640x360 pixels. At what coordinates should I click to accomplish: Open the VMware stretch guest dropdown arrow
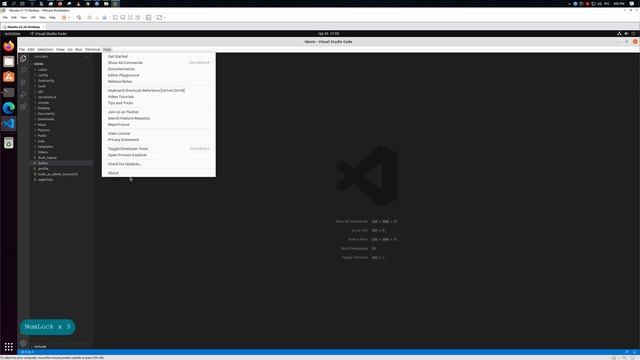click(x=164, y=18)
